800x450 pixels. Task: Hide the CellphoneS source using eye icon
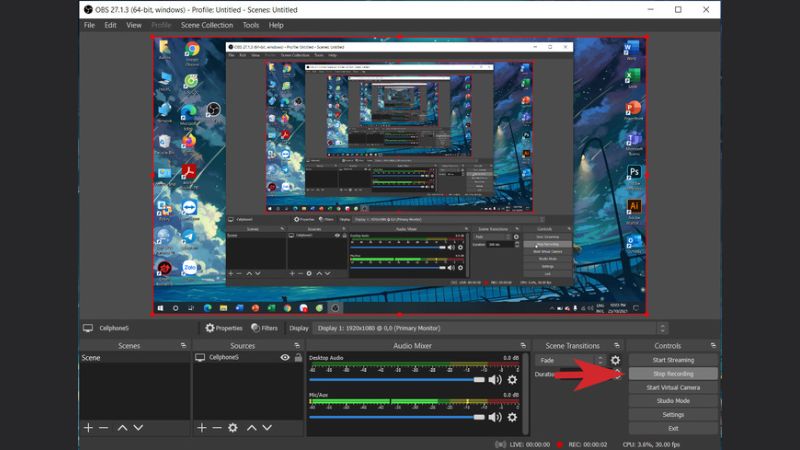coord(285,357)
